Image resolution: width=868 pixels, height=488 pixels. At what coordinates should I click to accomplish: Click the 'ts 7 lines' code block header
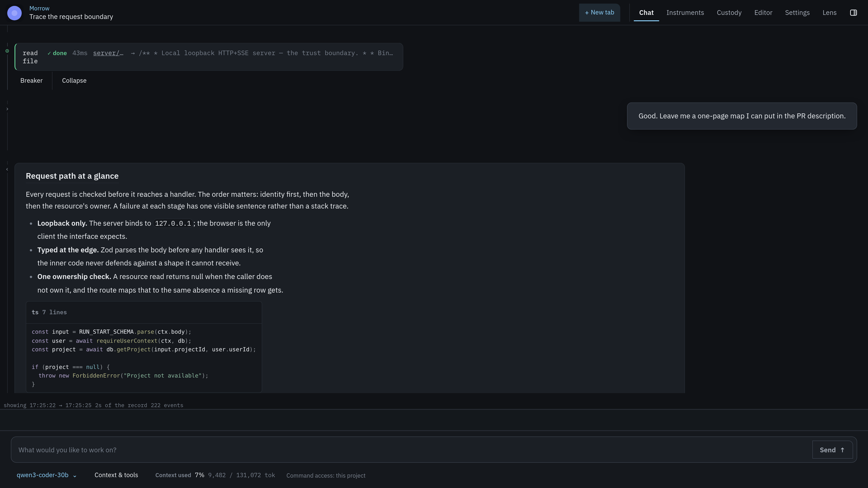click(144, 312)
